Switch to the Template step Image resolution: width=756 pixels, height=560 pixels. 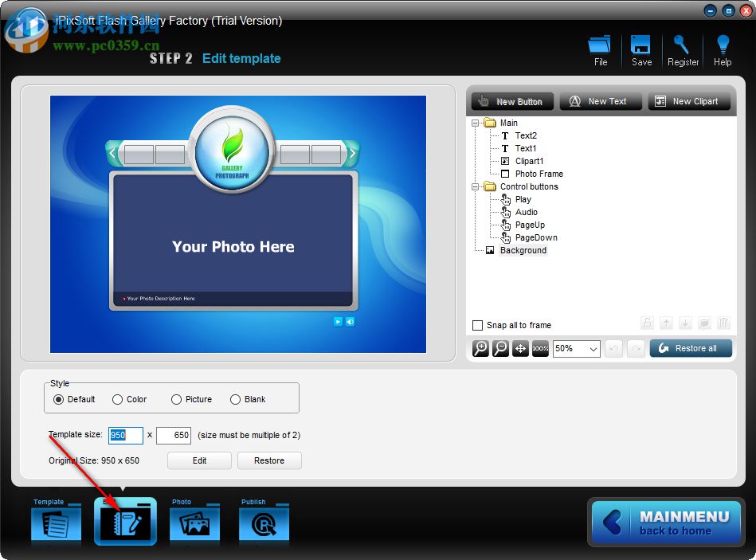56,522
